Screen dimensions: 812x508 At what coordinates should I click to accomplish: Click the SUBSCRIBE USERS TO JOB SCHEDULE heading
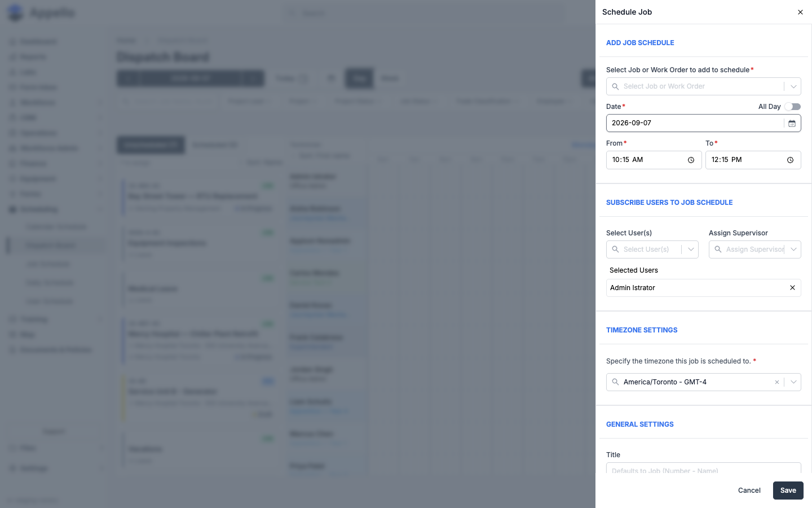[x=669, y=203]
